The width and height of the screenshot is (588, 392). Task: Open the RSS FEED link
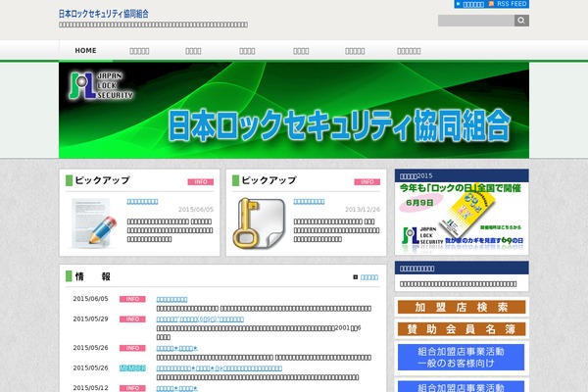point(512,4)
